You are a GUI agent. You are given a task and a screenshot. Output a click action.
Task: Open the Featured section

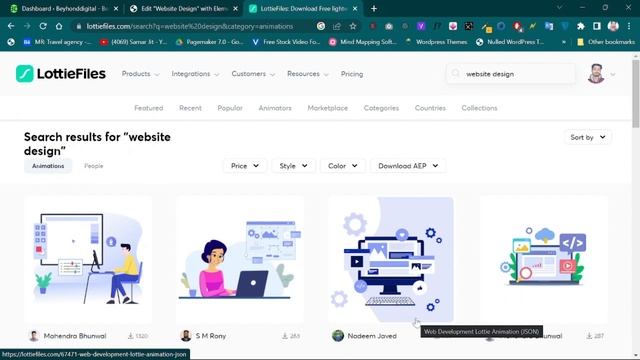149,108
